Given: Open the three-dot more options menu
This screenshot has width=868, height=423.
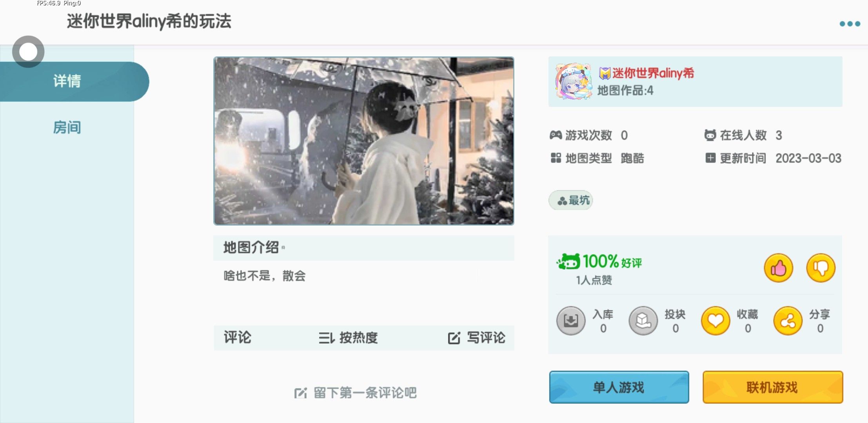Looking at the screenshot, I should pyautogui.click(x=850, y=24).
